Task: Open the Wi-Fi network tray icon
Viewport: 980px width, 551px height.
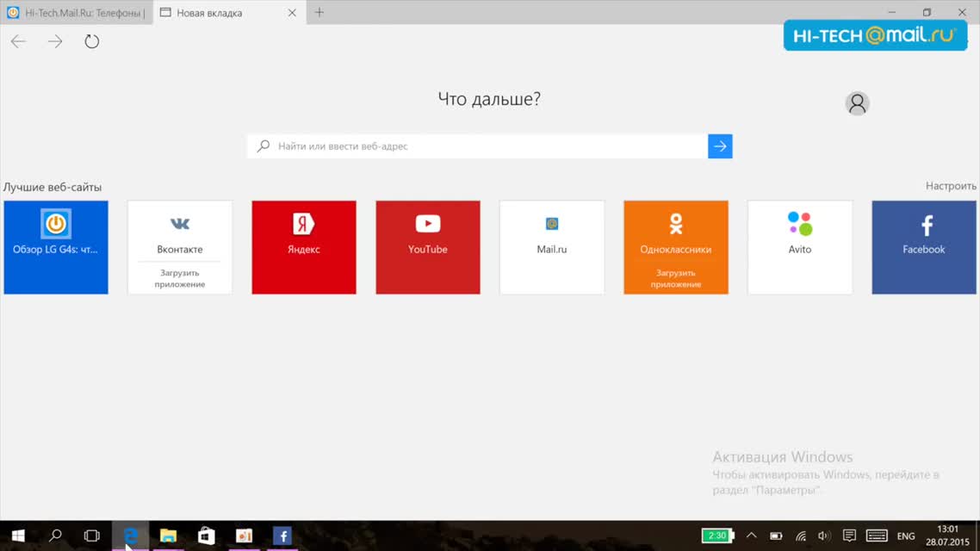Action: click(x=801, y=536)
